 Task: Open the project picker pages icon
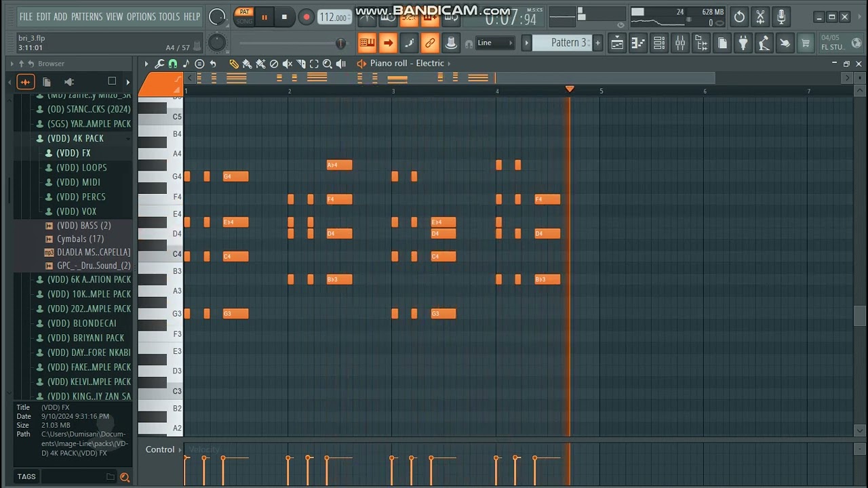click(722, 43)
